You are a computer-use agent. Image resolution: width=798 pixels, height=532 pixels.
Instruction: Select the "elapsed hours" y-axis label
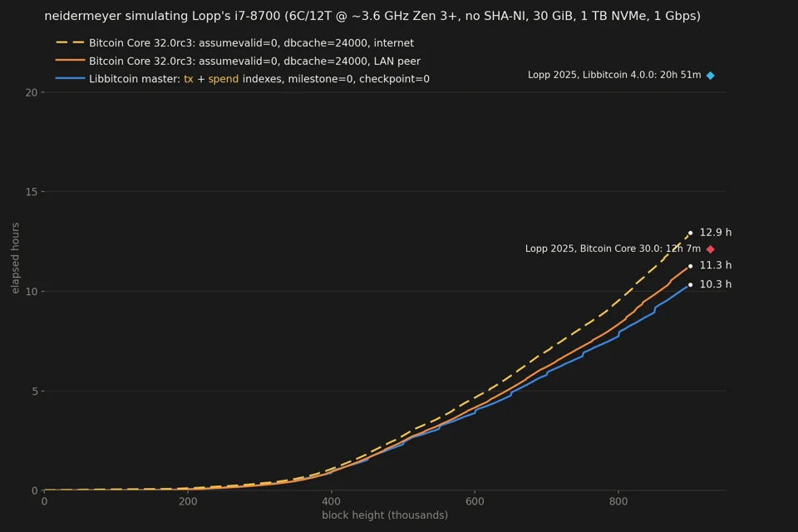point(15,259)
